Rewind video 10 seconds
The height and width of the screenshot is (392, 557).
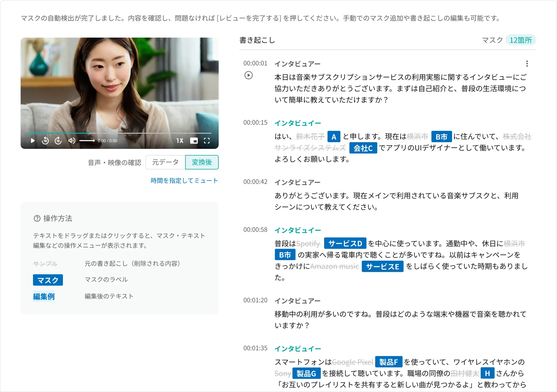(x=45, y=141)
